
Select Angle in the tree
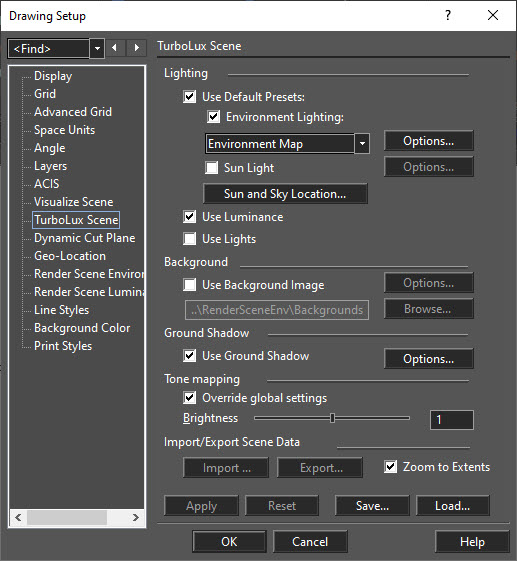click(x=50, y=148)
